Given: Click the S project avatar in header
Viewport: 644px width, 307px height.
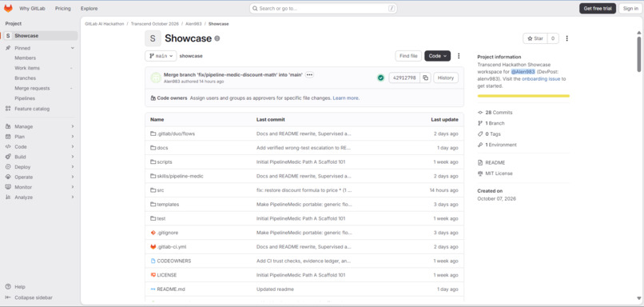Looking at the screenshot, I should [x=153, y=38].
